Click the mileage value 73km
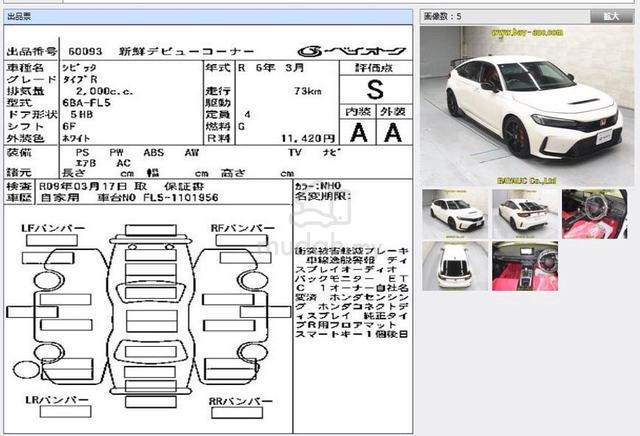640x436 pixels. (308, 91)
